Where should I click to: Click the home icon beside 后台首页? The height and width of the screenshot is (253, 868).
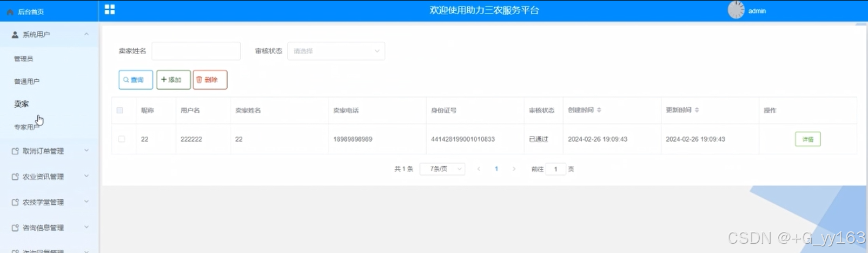[10, 11]
